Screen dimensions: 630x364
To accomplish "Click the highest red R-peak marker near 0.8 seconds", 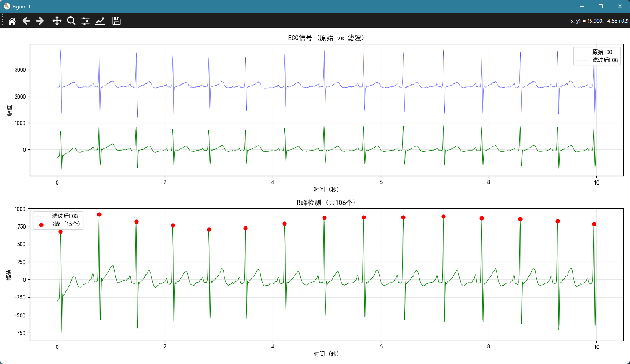I will pos(99,214).
